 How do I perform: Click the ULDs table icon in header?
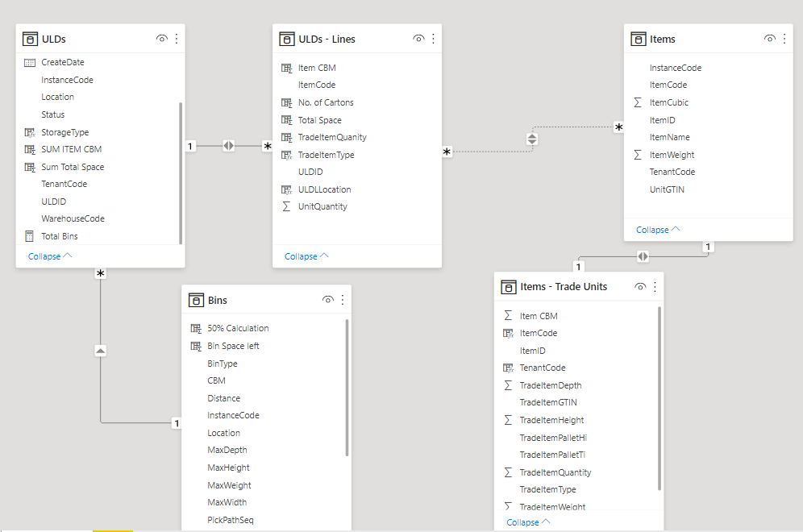[30, 39]
